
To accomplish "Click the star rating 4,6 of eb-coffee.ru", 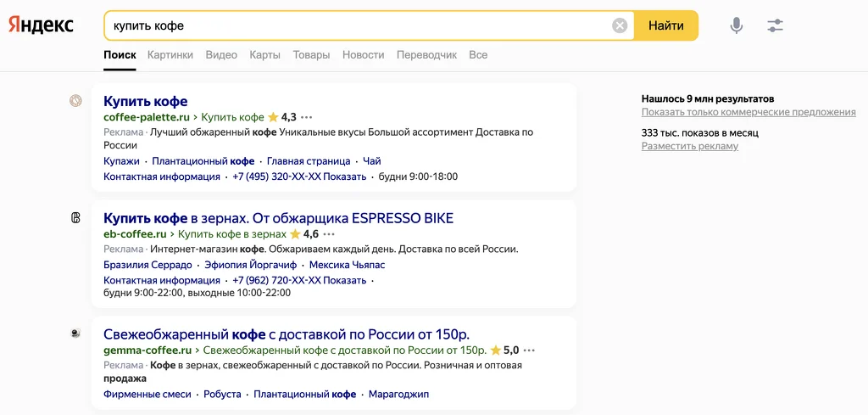I will coord(304,234).
